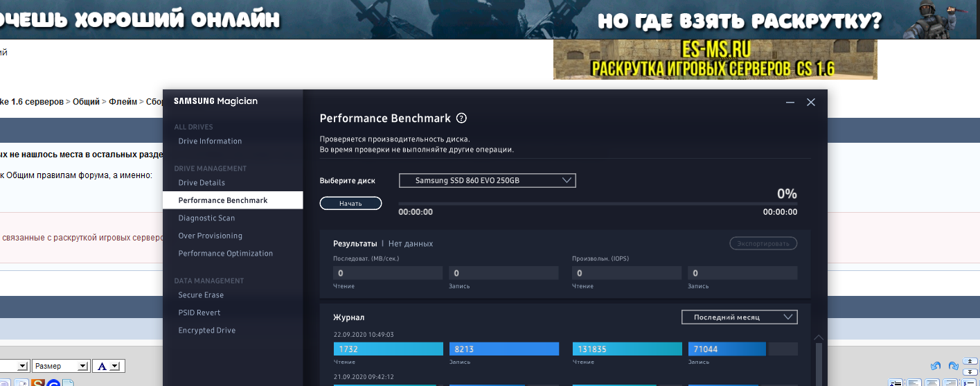Click the Флейм breadcrumb link

(123, 102)
